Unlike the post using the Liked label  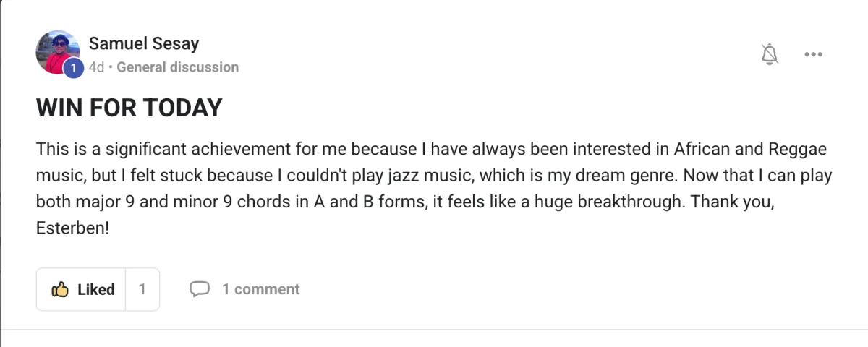(x=96, y=289)
